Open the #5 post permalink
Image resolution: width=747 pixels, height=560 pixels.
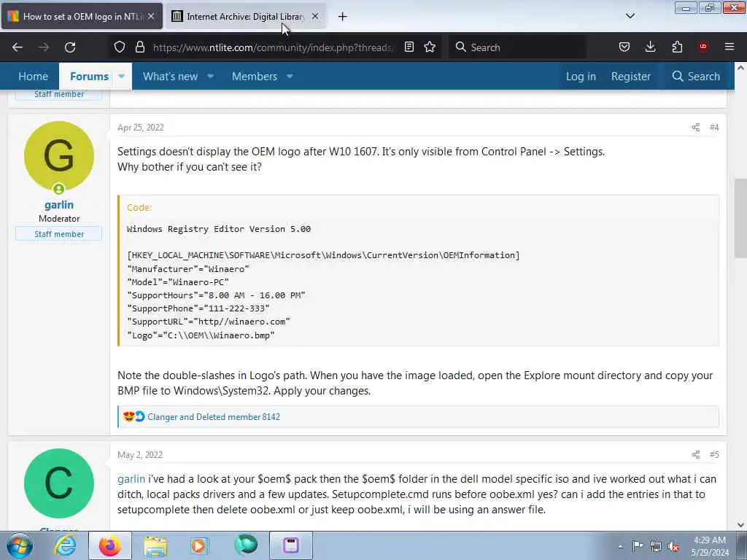(714, 455)
